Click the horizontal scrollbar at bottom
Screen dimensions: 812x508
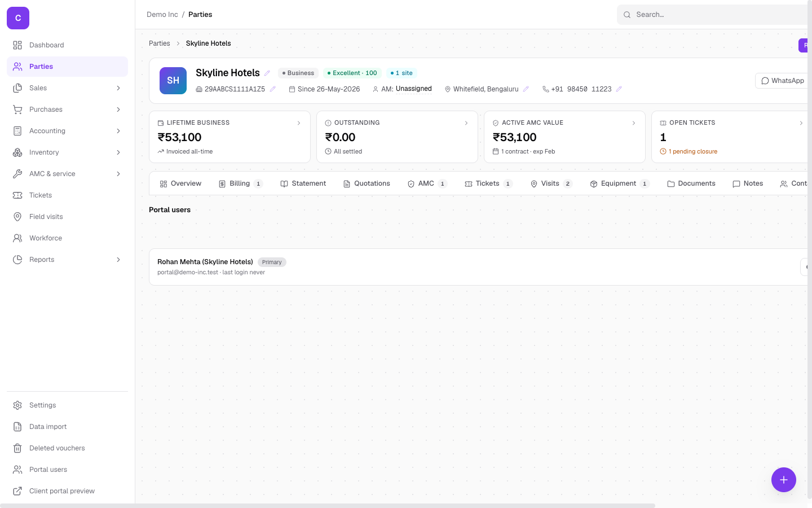(328, 506)
